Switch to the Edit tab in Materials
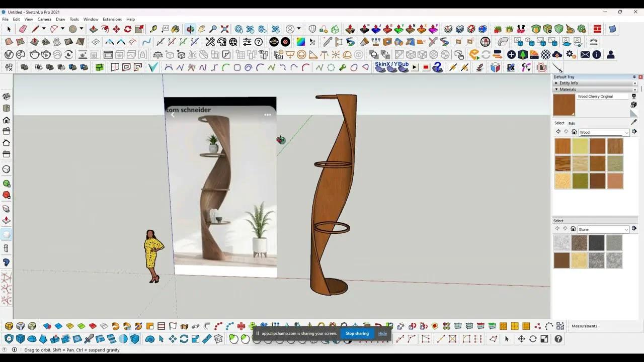The width and height of the screenshot is (644, 362). pos(572,123)
